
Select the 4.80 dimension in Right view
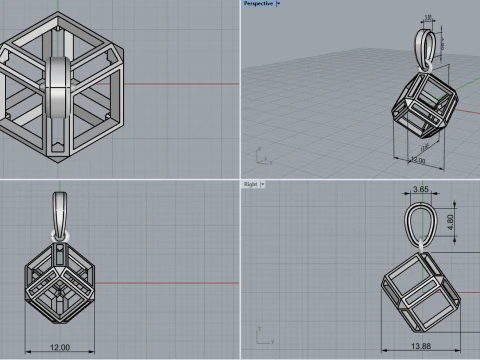450,222
